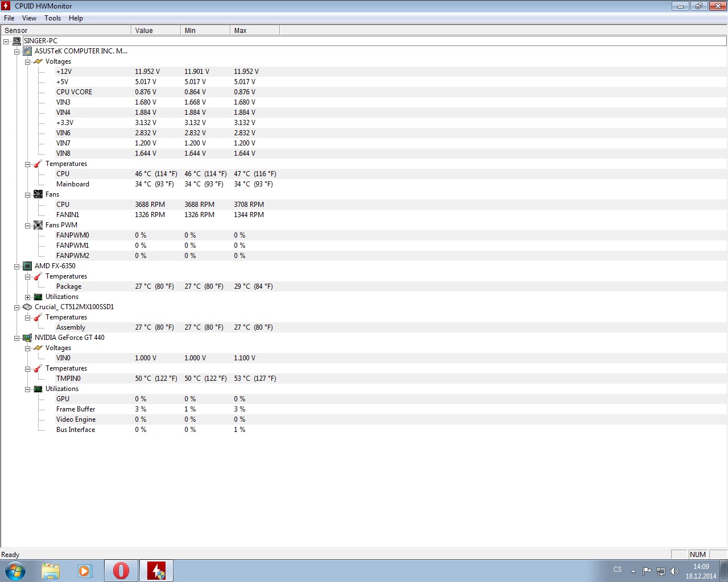728x582 pixels.
Task: Collapse the Crucial_CT512MX100SSD1 node
Action: (16, 307)
